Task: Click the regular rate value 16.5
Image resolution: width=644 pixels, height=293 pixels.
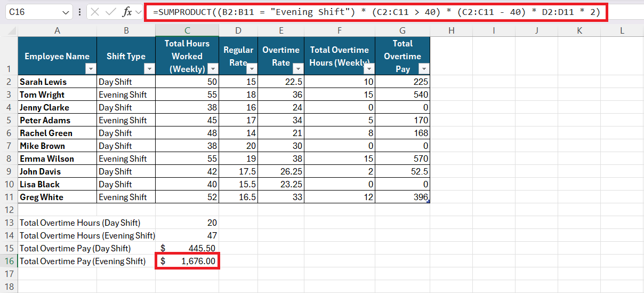Action: point(238,197)
